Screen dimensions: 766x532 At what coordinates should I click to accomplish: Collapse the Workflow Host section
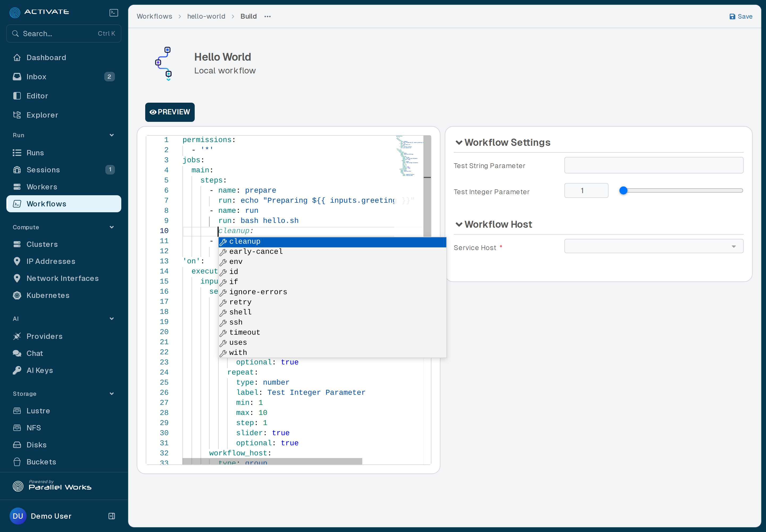(459, 224)
